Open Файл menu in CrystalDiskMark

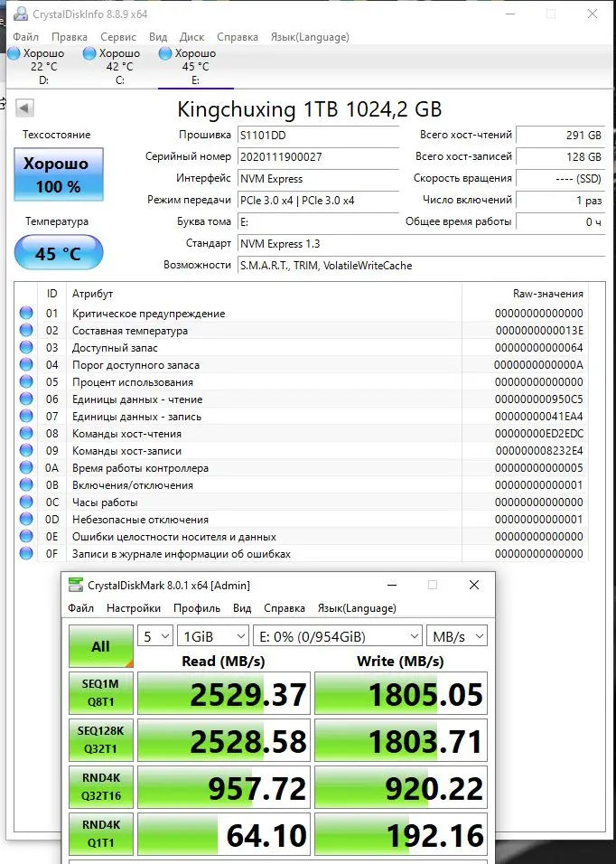[81, 607]
